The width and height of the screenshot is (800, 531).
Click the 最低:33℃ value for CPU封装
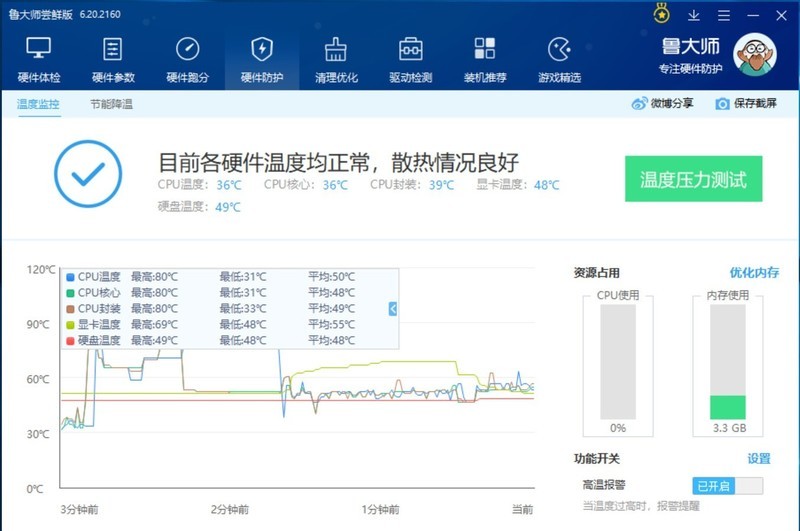coord(243,309)
